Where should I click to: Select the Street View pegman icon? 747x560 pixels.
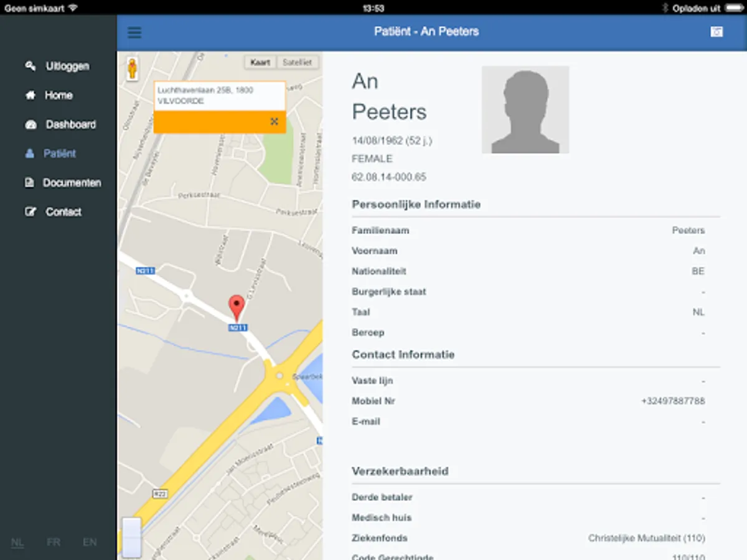click(132, 68)
